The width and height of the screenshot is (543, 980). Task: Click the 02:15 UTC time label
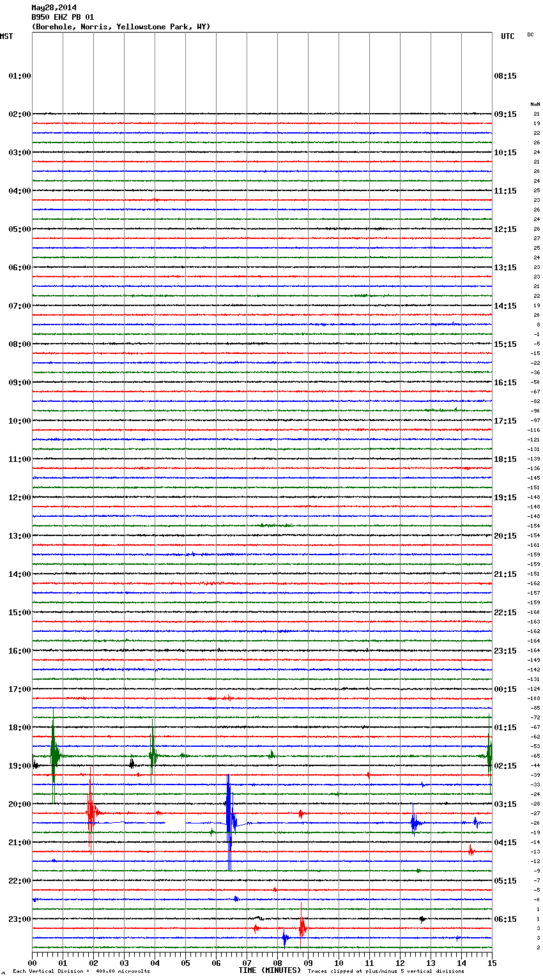click(505, 766)
